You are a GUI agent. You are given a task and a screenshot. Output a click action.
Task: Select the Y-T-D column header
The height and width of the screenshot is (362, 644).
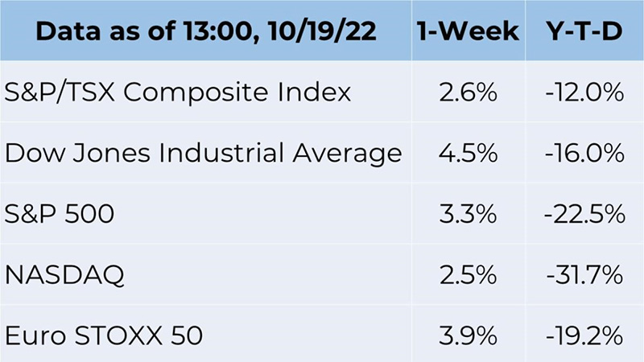tap(584, 31)
